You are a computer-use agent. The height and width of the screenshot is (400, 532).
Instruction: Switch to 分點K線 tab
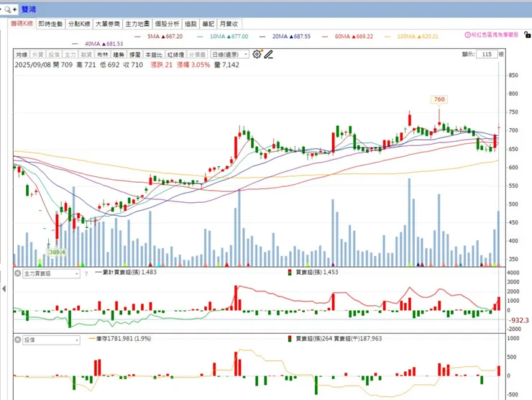tap(79, 24)
